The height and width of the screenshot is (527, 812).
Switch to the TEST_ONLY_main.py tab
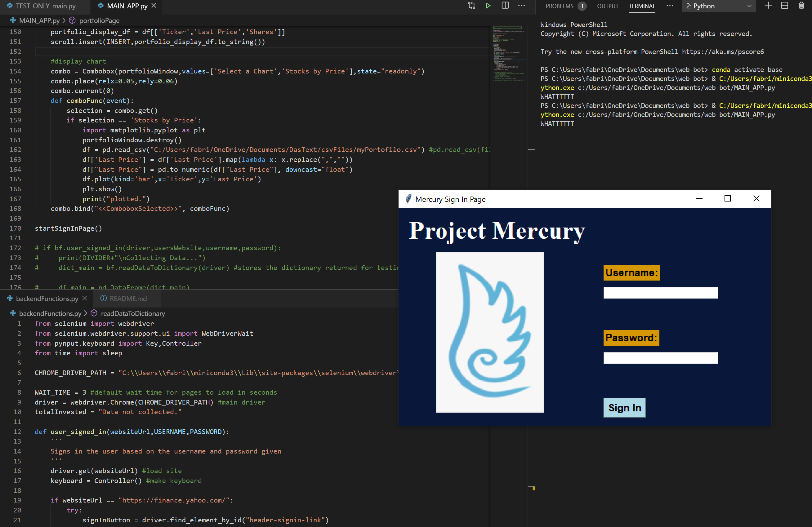click(x=45, y=6)
